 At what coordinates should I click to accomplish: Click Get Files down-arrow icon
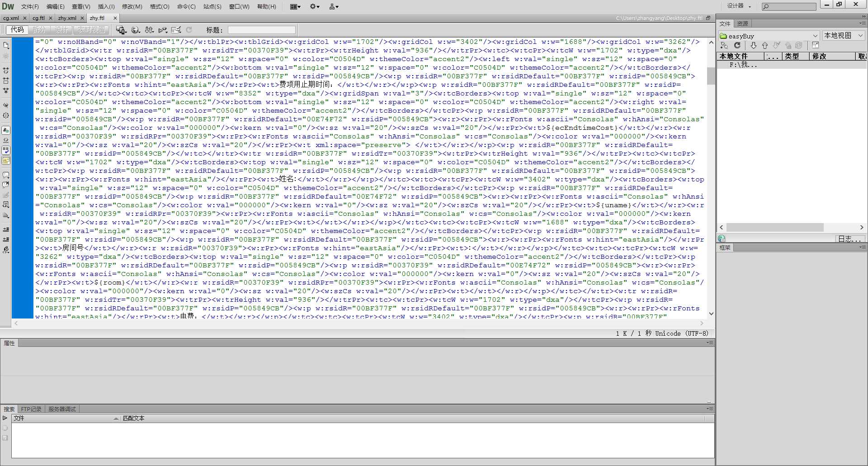pyautogui.click(x=753, y=45)
